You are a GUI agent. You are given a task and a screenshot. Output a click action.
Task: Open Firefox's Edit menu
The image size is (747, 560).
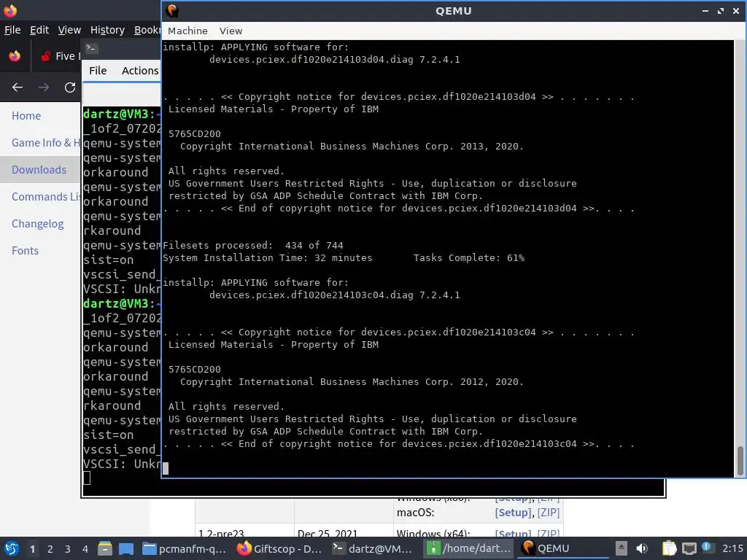point(39,30)
